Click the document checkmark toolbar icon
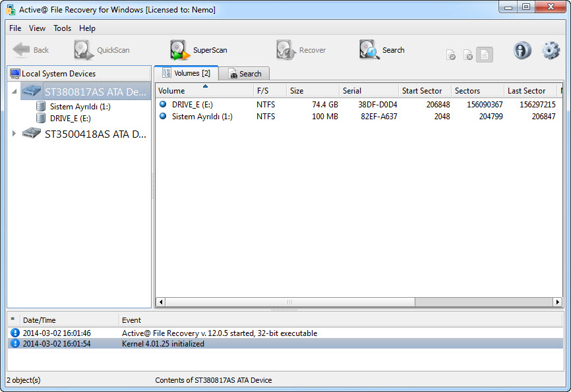Image resolution: width=571 pixels, height=392 pixels. (x=451, y=55)
